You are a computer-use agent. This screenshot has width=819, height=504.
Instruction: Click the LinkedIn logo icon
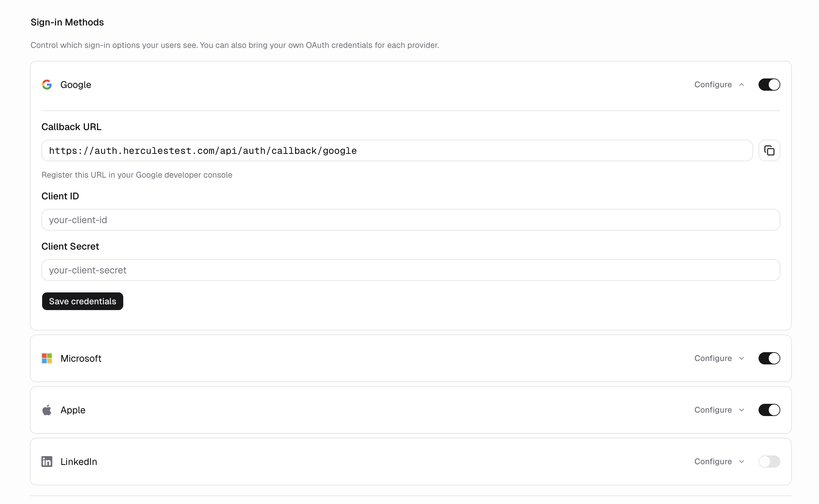(x=47, y=461)
